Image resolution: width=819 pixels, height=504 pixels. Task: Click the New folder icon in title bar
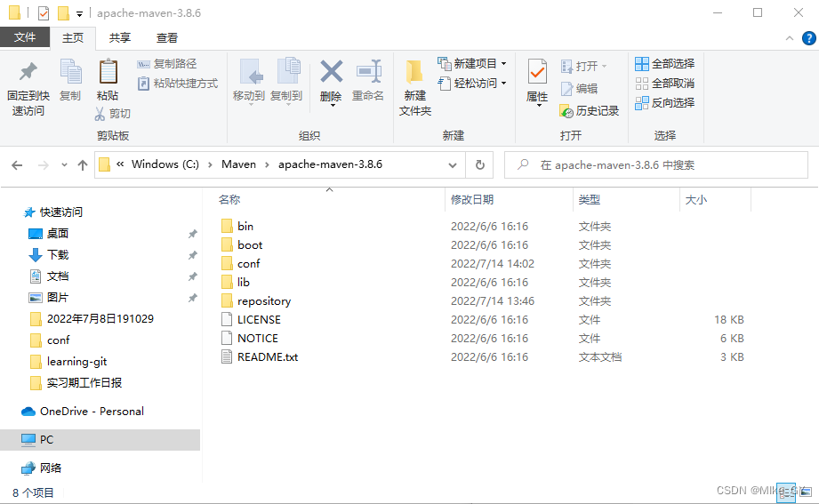coord(63,12)
